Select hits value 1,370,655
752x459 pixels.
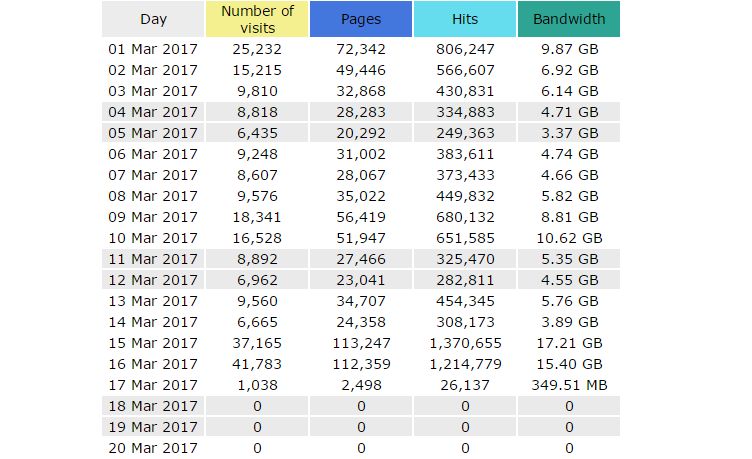pos(465,343)
